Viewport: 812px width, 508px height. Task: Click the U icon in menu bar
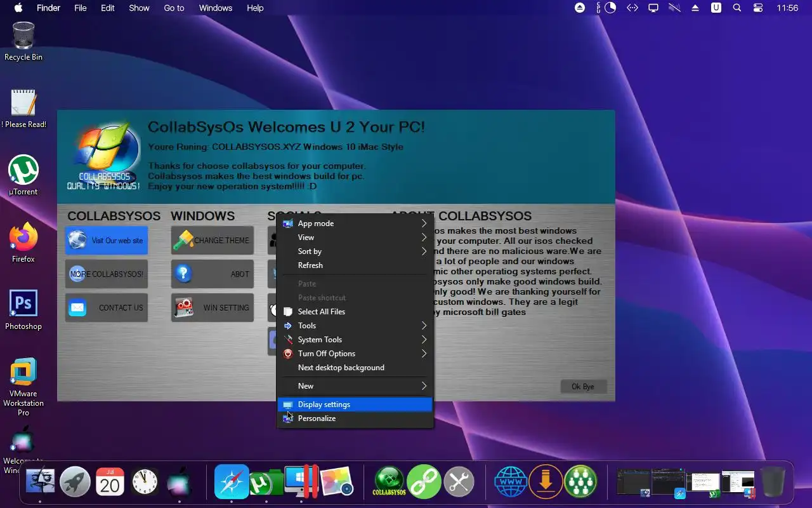(716, 8)
